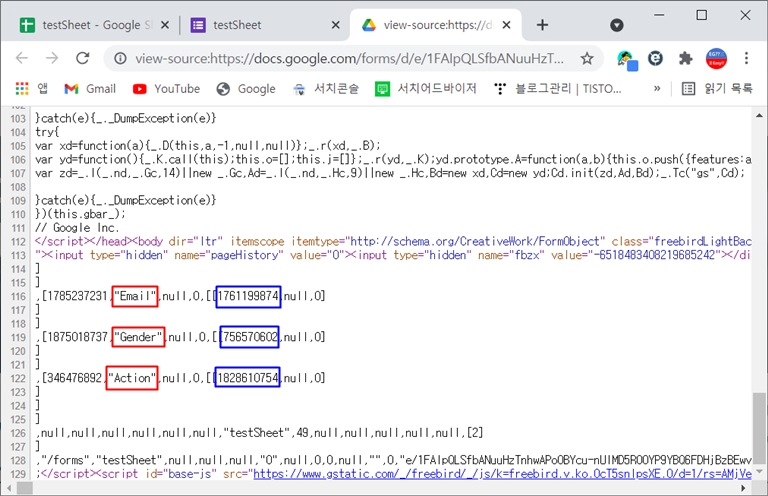768x496 pixels.
Task: Click the number 1875018737 on line 119
Action: (x=77, y=337)
